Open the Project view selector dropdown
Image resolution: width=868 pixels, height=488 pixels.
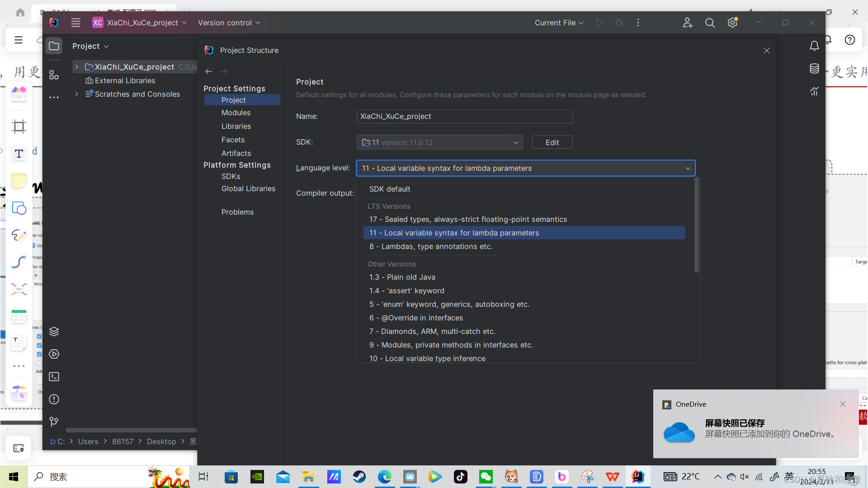coord(90,46)
